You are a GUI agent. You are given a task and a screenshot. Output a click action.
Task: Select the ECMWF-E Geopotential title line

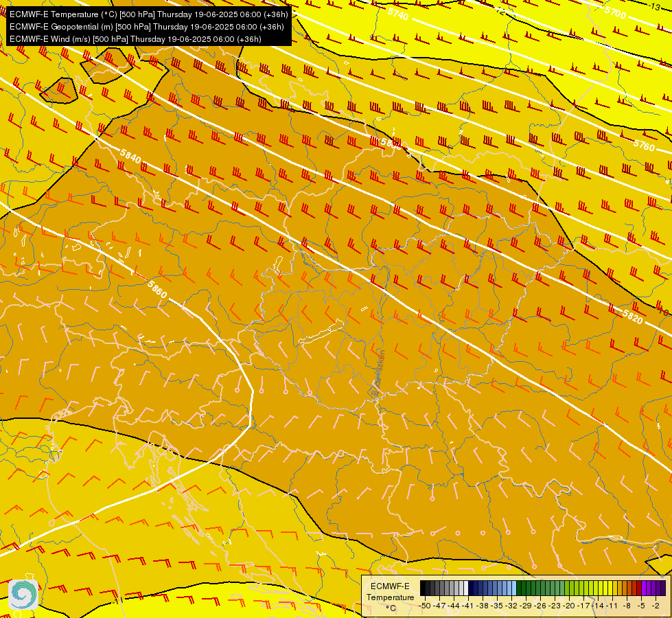click(x=147, y=27)
